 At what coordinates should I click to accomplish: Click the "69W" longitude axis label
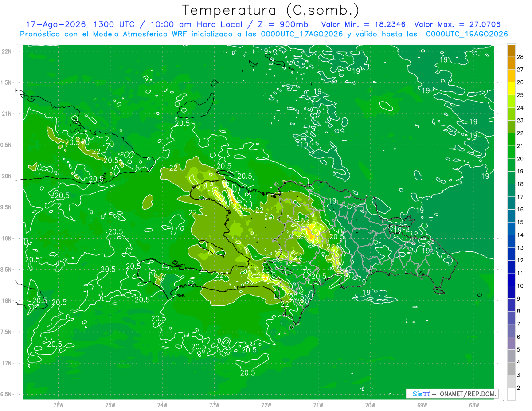coord(422,405)
